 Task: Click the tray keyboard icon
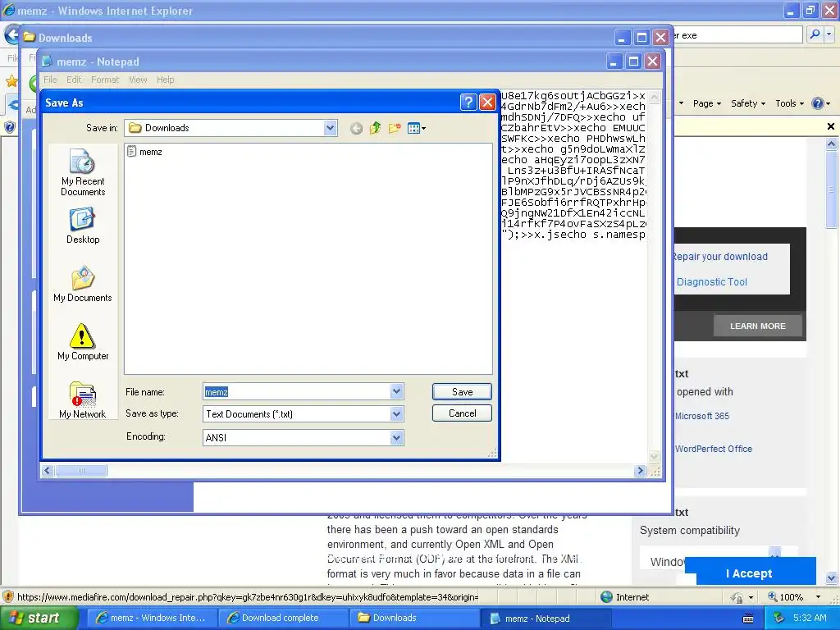coord(748,619)
